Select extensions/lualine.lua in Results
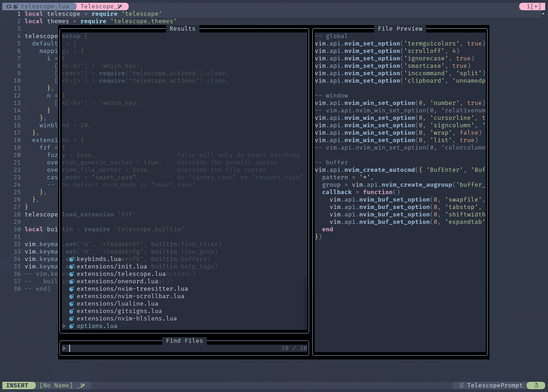 118,304
